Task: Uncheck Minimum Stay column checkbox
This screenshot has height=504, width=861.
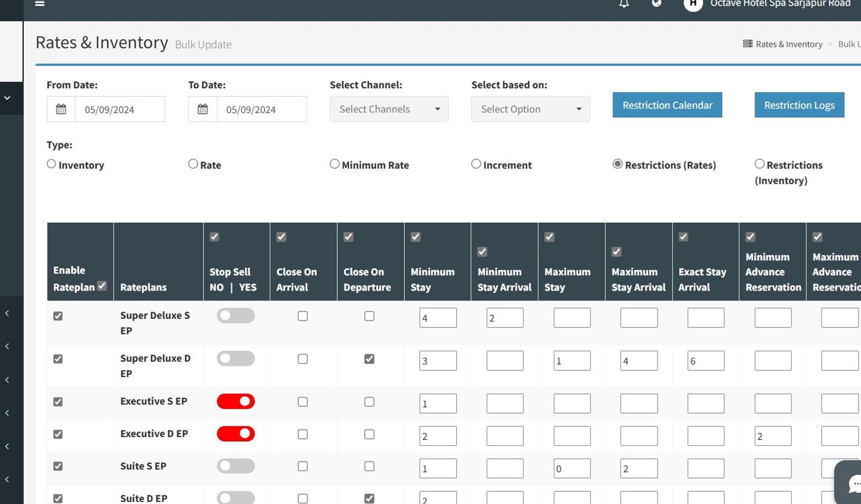Action: [415, 237]
